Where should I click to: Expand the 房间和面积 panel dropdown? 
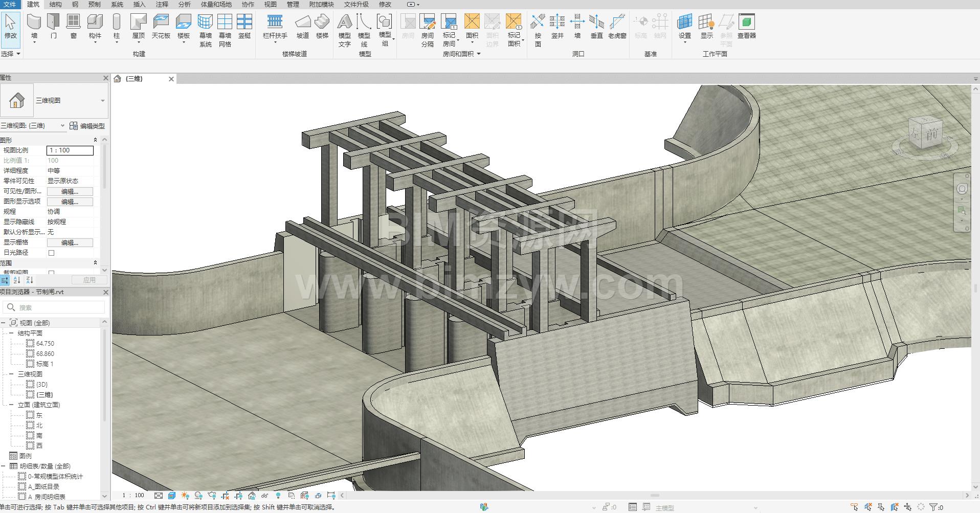(x=479, y=54)
